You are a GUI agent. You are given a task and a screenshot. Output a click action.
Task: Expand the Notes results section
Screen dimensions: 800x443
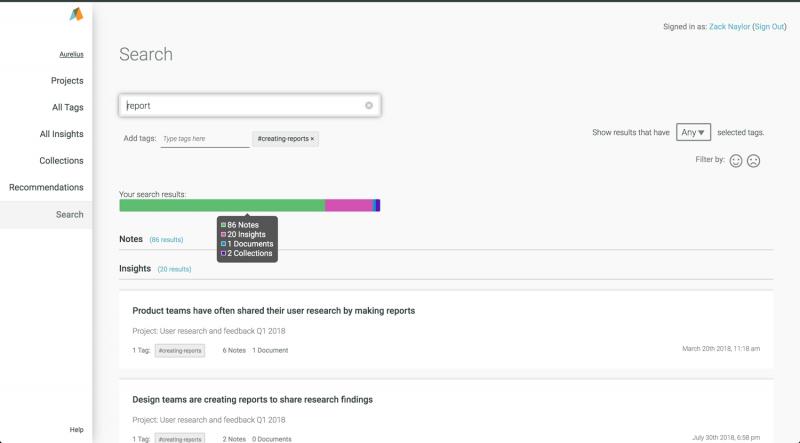click(131, 239)
